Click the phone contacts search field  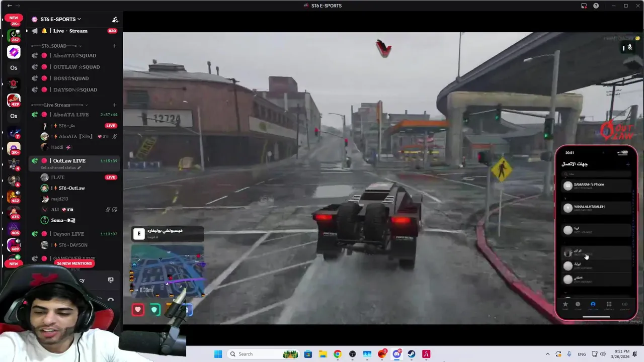(x=597, y=174)
